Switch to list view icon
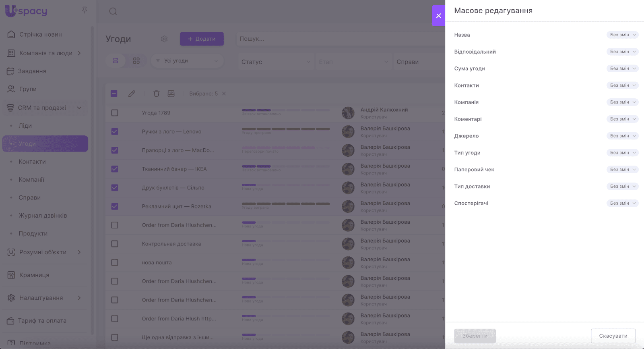This screenshot has height=349, width=644. tap(116, 61)
